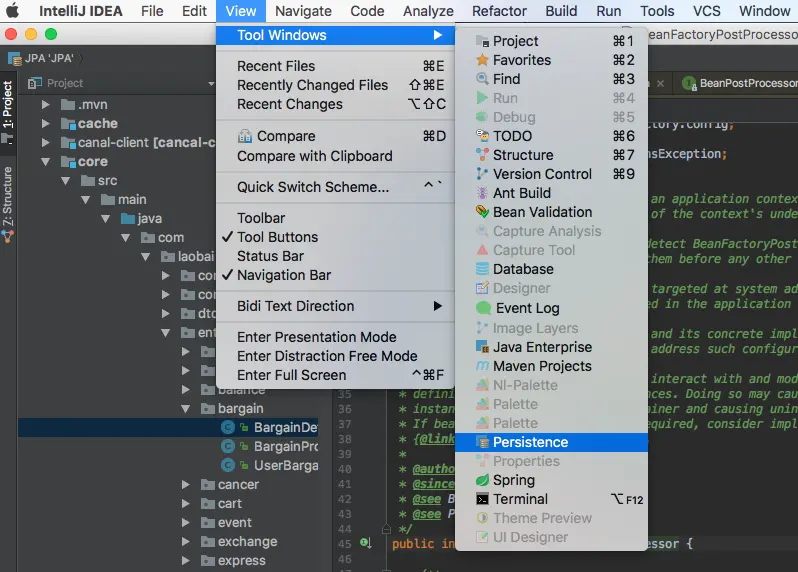The width and height of the screenshot is (798, 572).
Task: Click the BeanPostProcessor tab interface icon
Action: [689, 83]
